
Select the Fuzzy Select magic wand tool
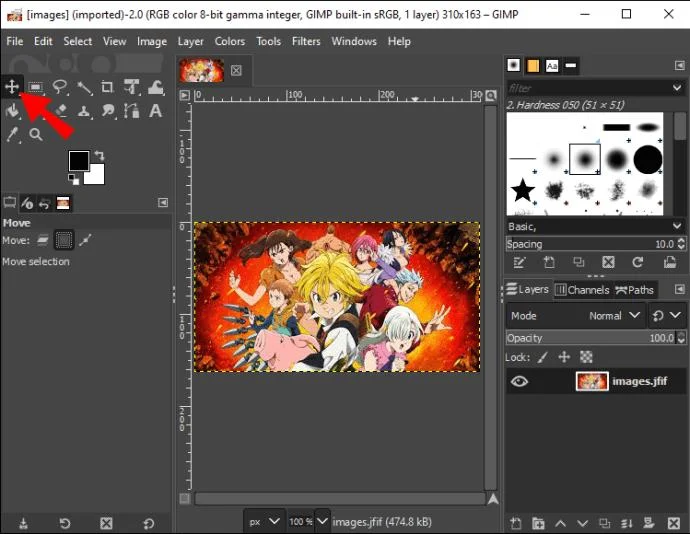pos(84,87)
